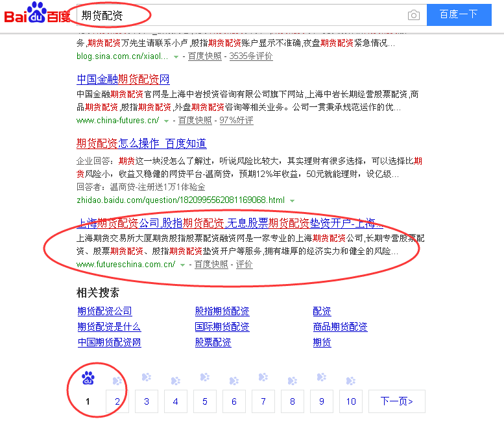
Task: Click the Baidu logo
Action: [37, 13]
